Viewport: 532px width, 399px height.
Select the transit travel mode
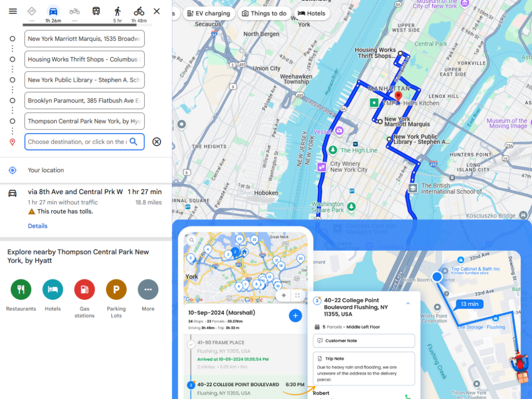tap(96, 12)
